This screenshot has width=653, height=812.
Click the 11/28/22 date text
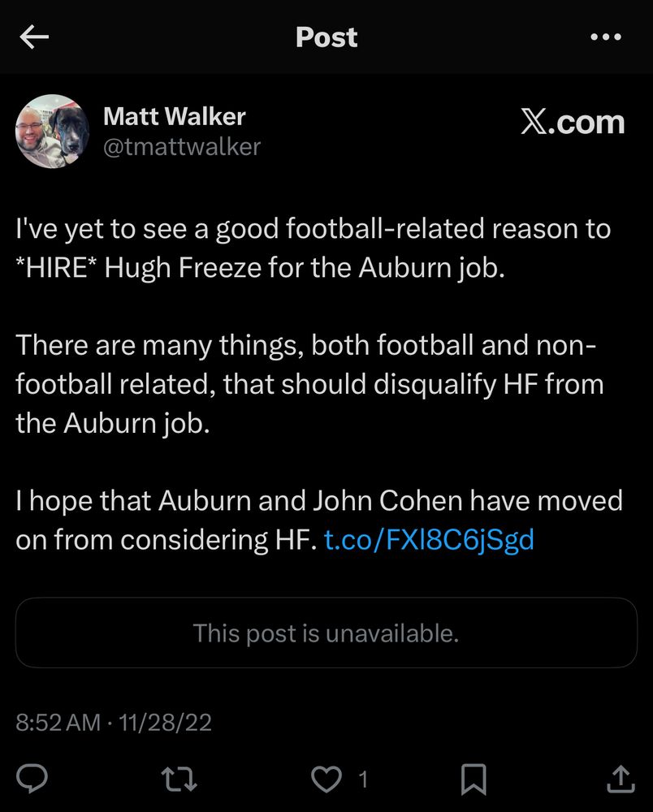pos(165,723)
